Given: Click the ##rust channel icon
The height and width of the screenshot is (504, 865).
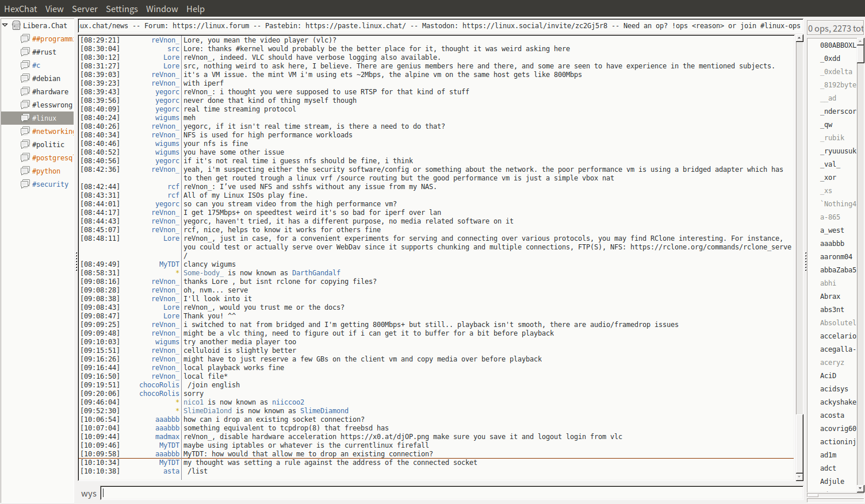Looking at the screenshot, I should coord(25,52).
